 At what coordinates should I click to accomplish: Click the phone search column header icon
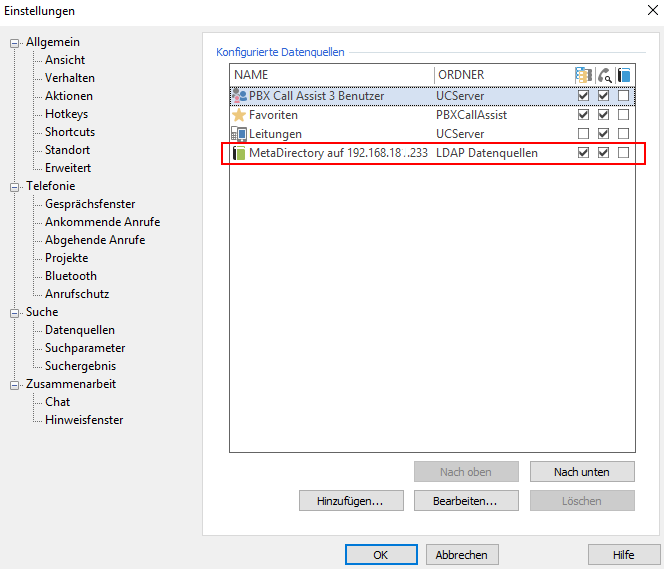point(604,75)
